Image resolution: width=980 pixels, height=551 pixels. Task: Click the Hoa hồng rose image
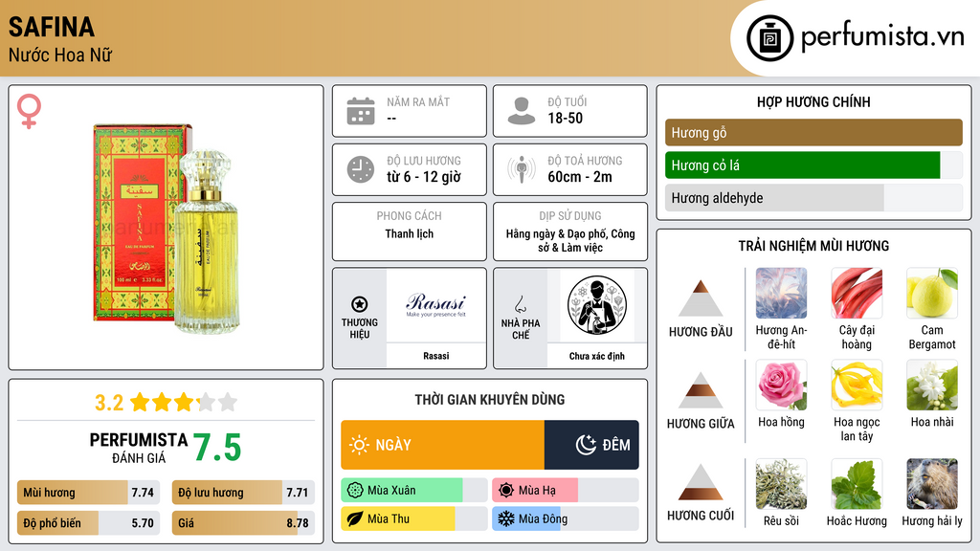[x=781, y=386]
